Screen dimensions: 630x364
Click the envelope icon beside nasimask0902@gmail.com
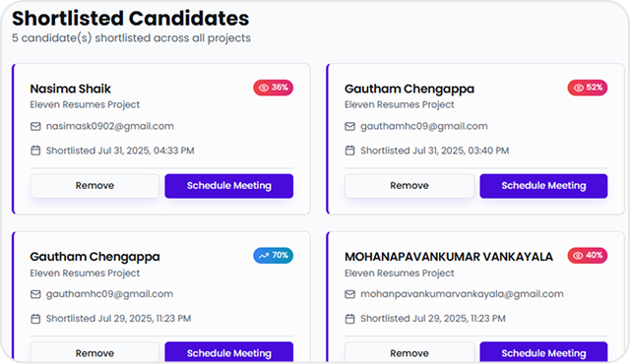click(35, 127)
